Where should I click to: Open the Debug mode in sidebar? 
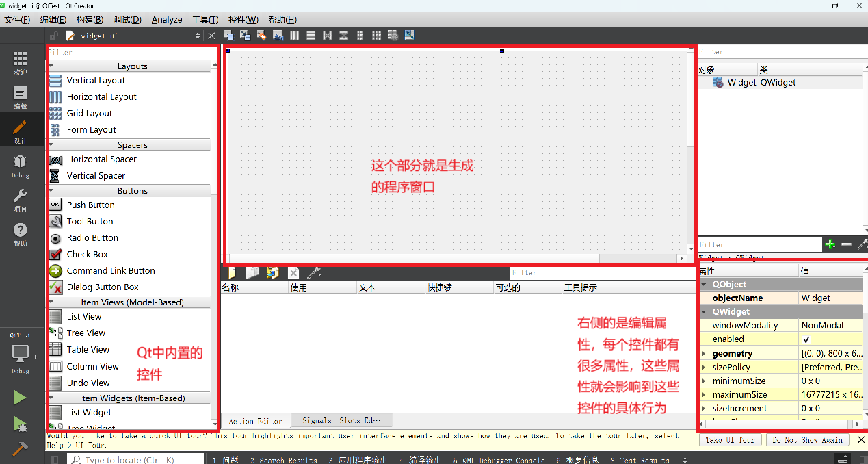[x=21, y=166]
